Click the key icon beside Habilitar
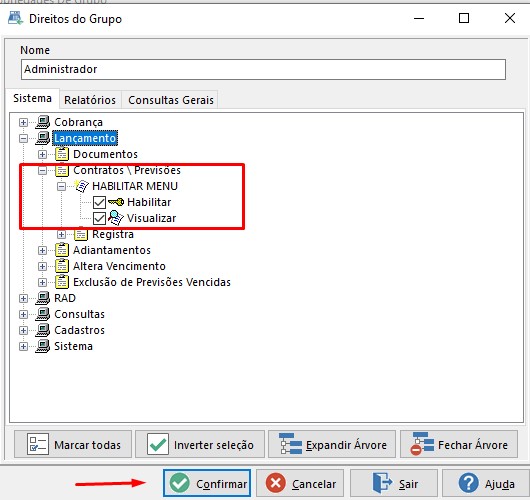 pos(116,202)
